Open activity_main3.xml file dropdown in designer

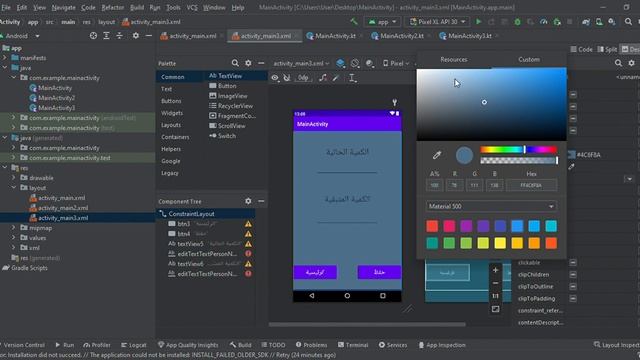point(301,63)
